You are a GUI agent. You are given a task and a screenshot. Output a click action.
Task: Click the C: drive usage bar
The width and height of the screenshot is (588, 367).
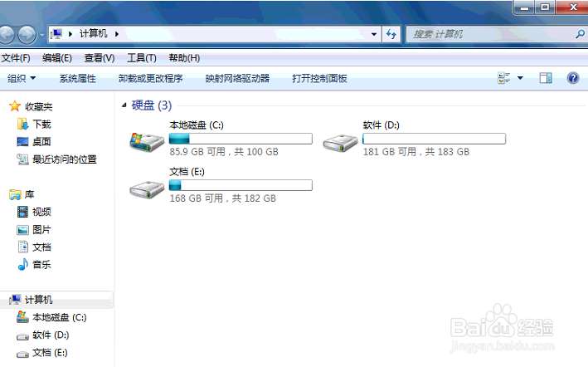tap(241, 139)
